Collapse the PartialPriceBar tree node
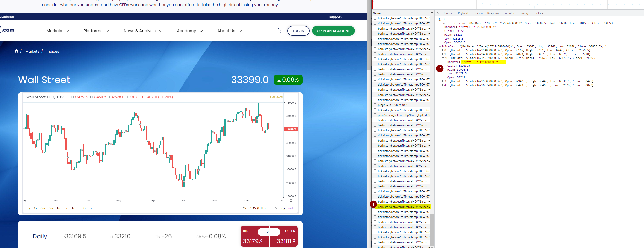The height and width of the screenshot is (248, 644). pos(440,23)
